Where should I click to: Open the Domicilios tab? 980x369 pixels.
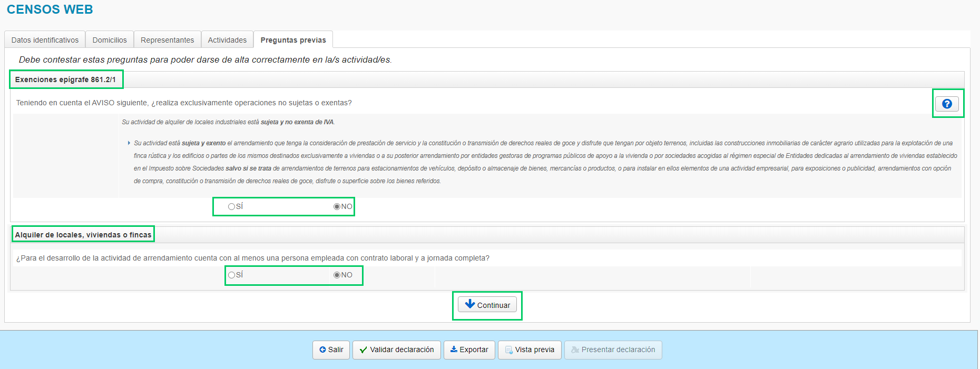point(110,40)
